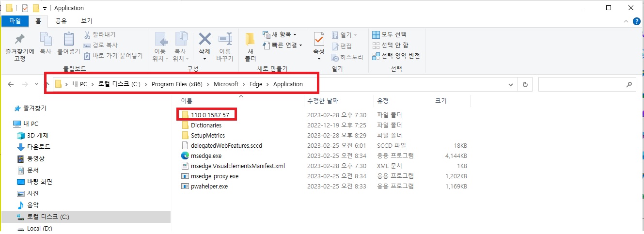Open 새 항목 (New item) dropdown

pyautogui.click(x=280, y=35)
